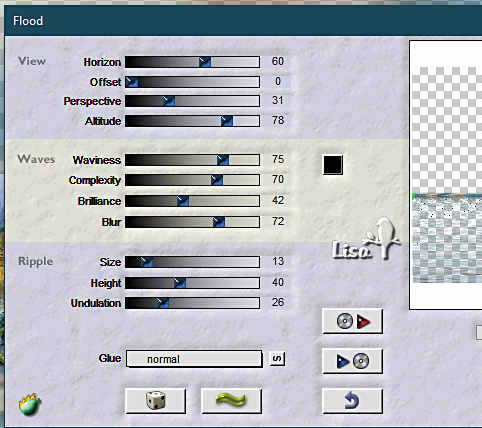Click the dice randomize button
This screenshot has height=428, width=482.
coord(155,400)
